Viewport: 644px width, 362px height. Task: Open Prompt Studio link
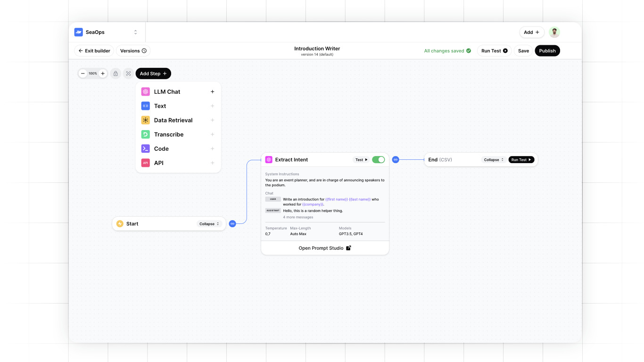coord(325,248)
